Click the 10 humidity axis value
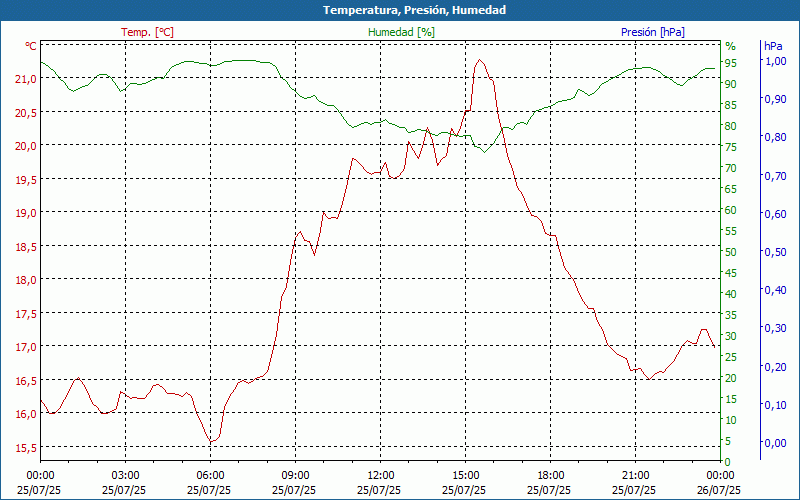This screenshot has height=500, width=800. (731, 420)
